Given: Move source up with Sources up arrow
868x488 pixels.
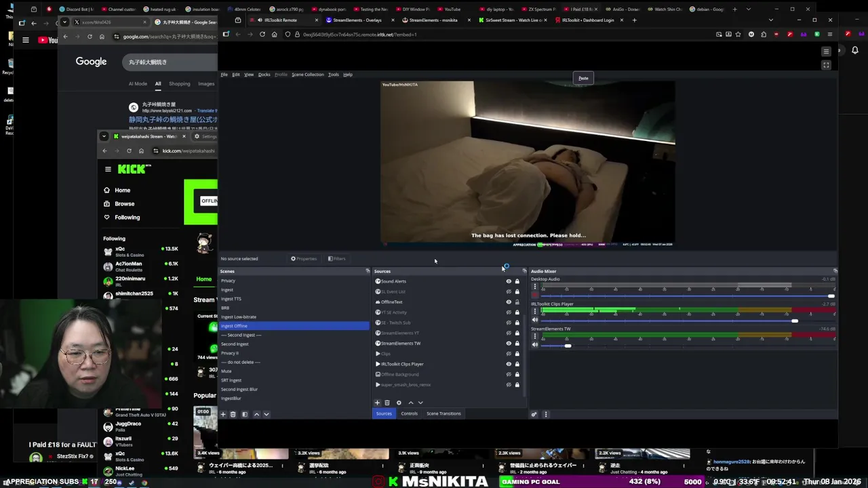Looking at the screenshot, I should [x=410, y=403].
